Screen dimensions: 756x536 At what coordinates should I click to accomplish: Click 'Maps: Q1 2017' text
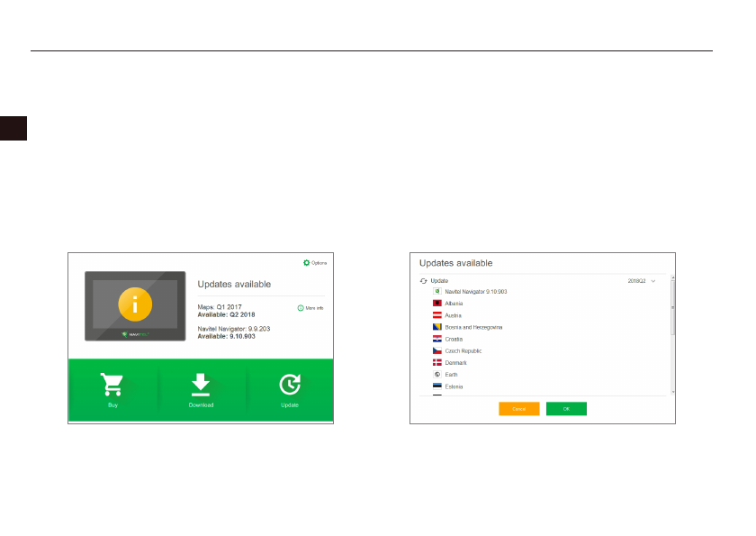[220, 307]
